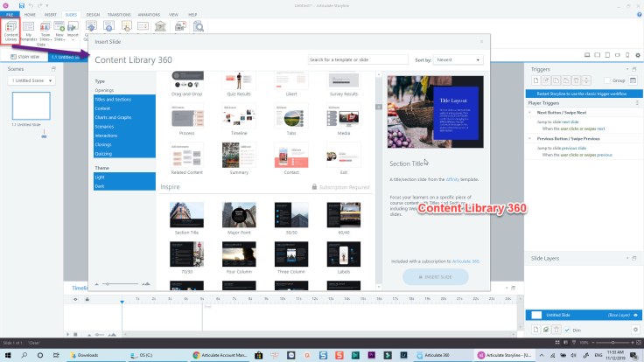644x362 pixels.
Task: Click the Articulate 360 subscription link
Action: pyautogui.click(x=465, y=261)
